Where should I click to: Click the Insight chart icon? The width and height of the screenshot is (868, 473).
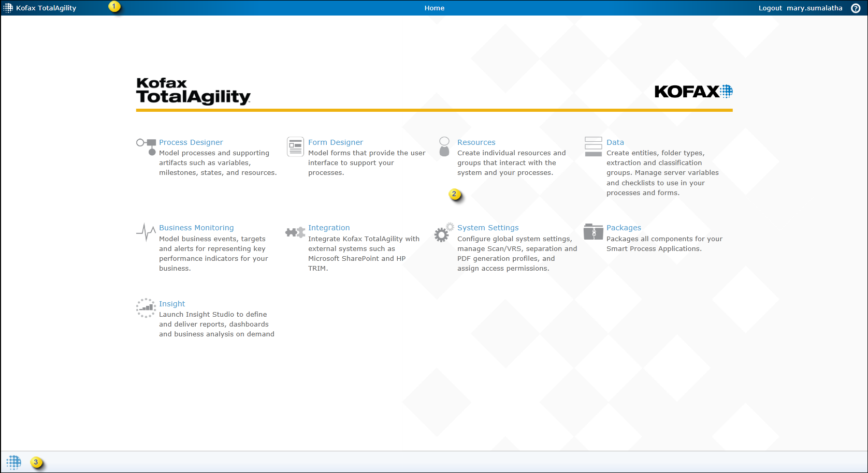click(x=146, y=307)
